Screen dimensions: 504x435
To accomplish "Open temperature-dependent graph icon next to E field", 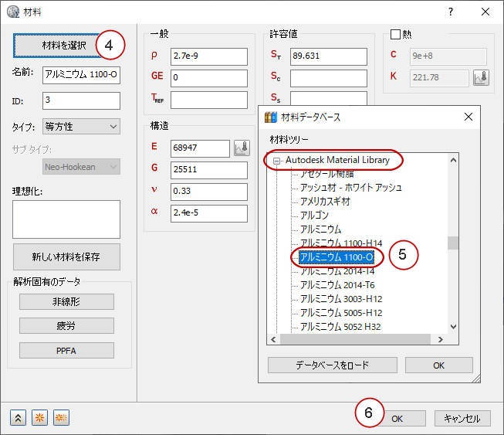I will pos(242,148).
